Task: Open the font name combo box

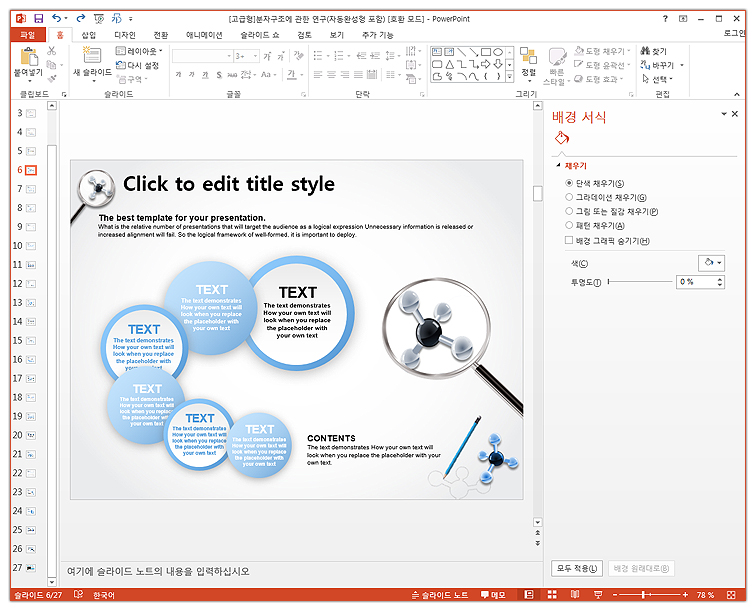Action: click(202, 56)
